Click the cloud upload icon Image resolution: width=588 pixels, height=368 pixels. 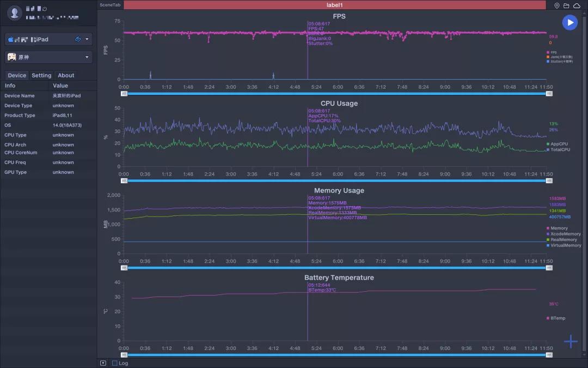[x=576, y=5]
